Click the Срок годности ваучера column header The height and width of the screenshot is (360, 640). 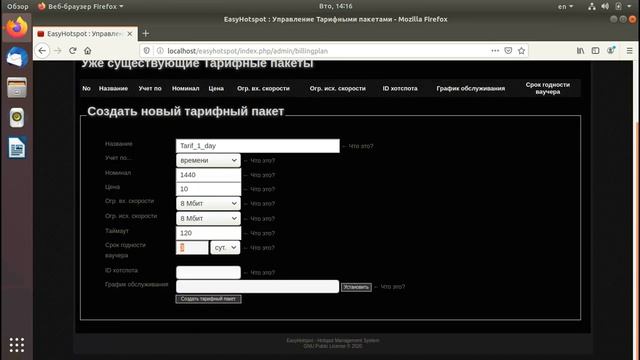pos(548,88)
